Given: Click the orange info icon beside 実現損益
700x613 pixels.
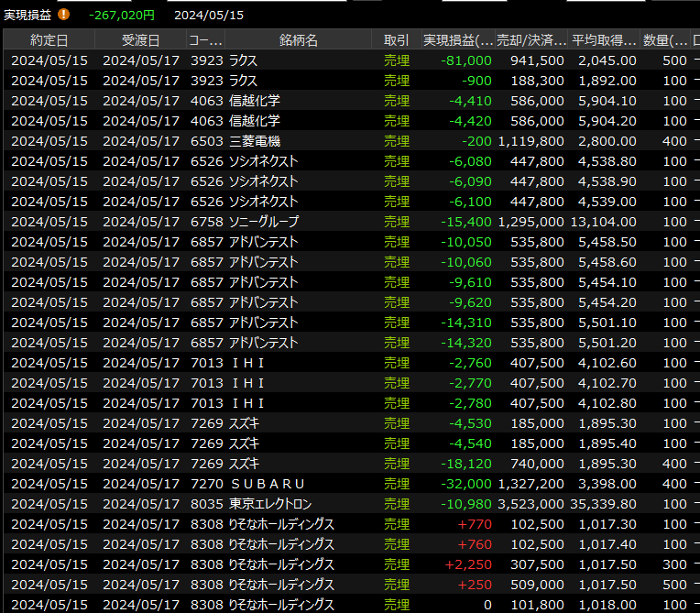Looking at the screenshot, I should 63,15.
